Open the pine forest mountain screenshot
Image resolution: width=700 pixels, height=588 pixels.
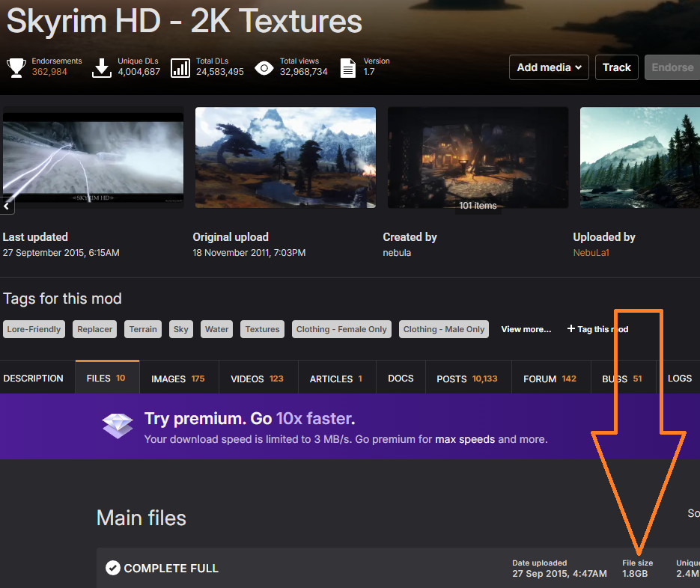(x=639, y=157)
